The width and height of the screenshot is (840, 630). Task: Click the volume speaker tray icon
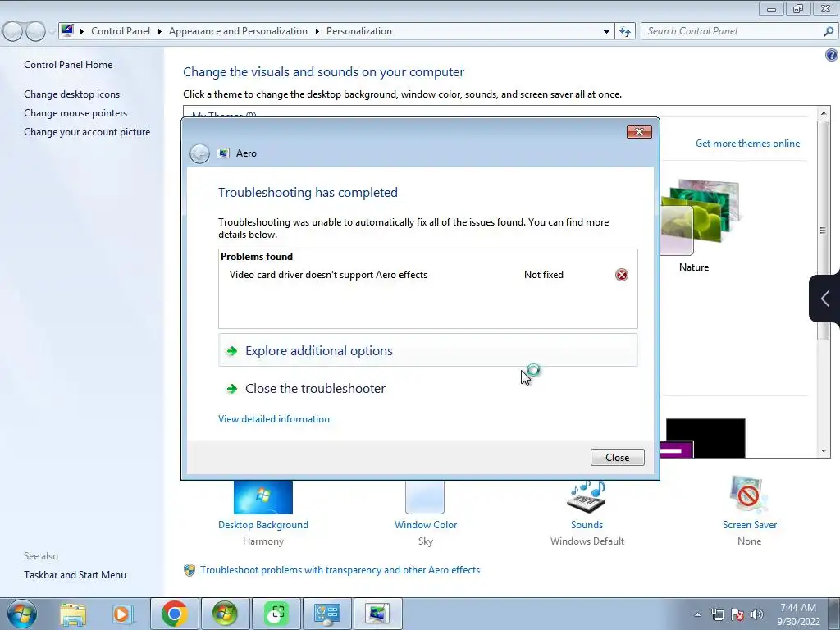point(757,614)
